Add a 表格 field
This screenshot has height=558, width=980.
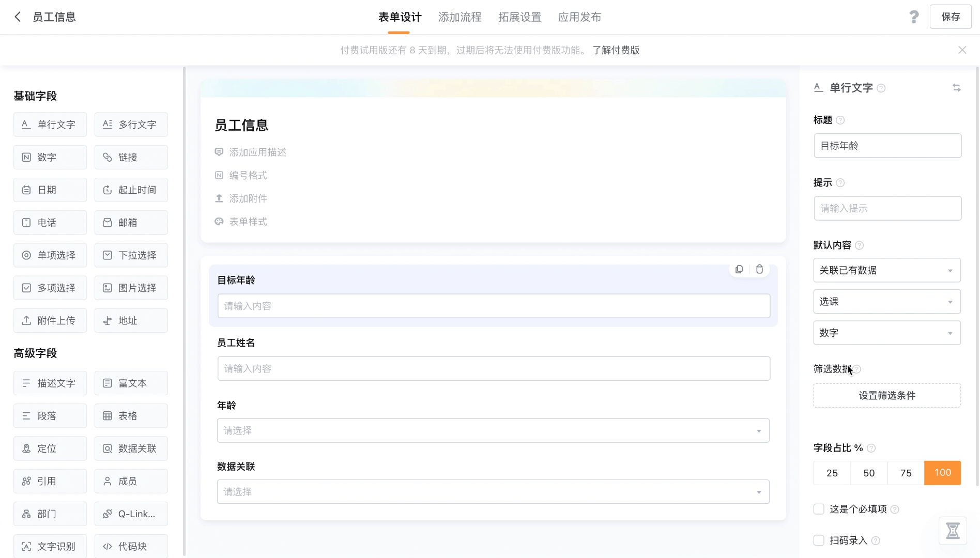131,416
